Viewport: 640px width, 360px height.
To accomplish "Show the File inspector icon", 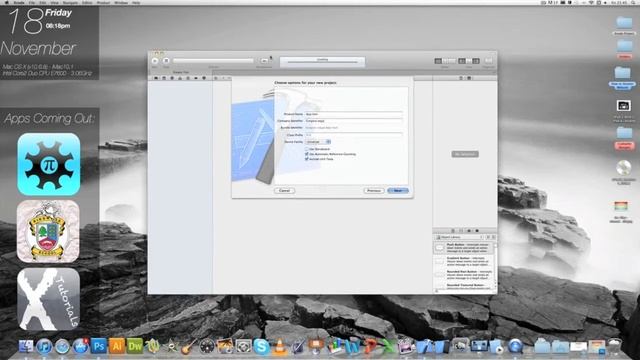I will tap(461, 78).
